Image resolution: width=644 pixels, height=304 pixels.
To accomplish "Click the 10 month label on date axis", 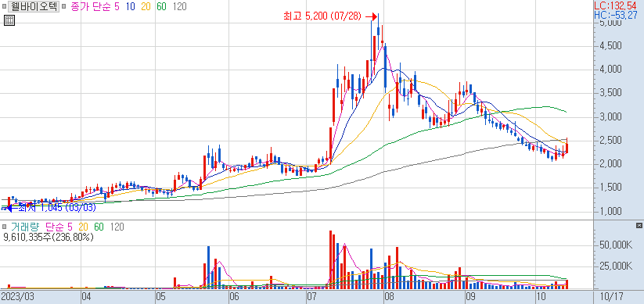I will coord(541,297).
